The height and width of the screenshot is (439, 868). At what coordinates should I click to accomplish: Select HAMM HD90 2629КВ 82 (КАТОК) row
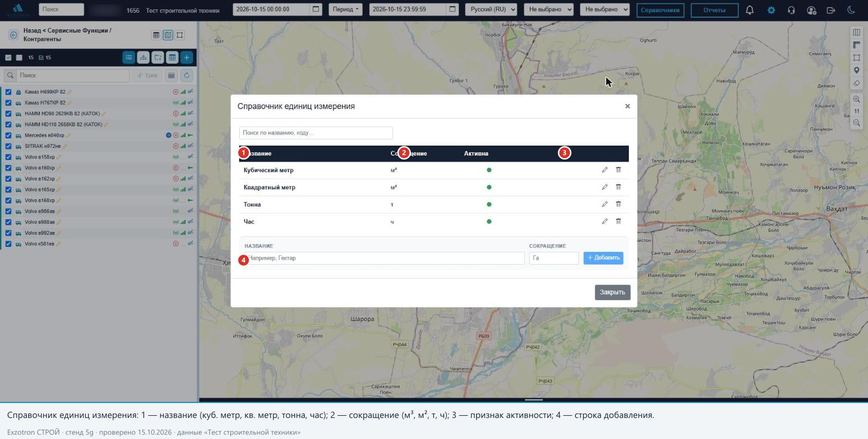pyautogui.click(x=99, y=113)
